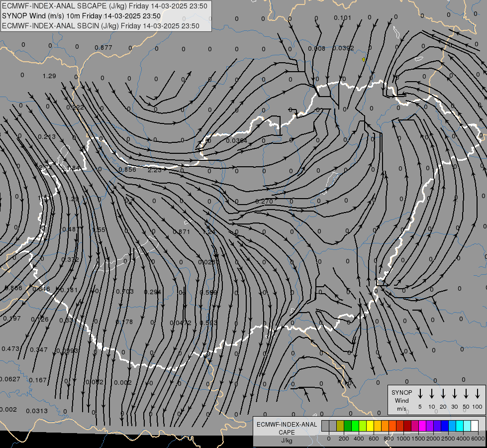Click the 100 m/s wind arrow in legend

pyautogui.click(x=478, y=394)
